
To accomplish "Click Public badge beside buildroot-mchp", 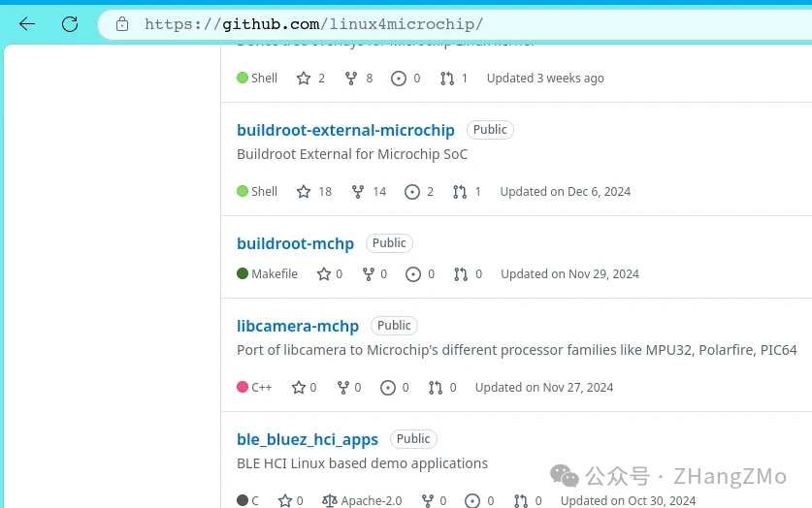I will pos(389,243).
